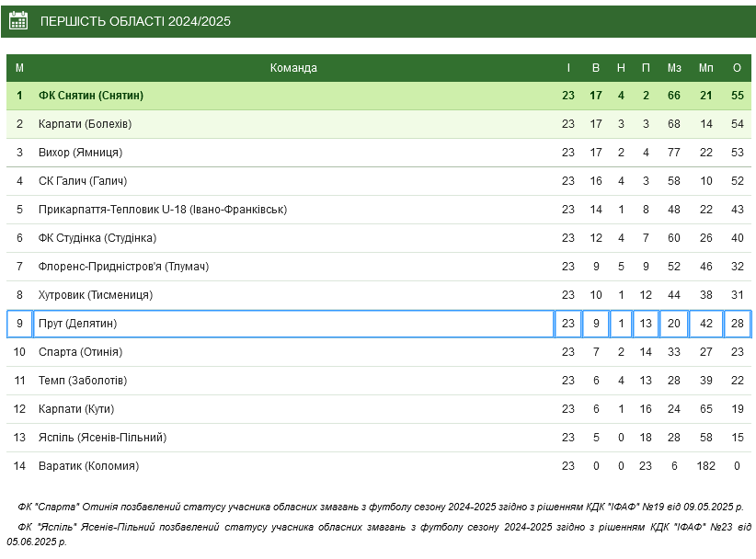Click the Команда column header
756x559 pixels.
[293, 68]
